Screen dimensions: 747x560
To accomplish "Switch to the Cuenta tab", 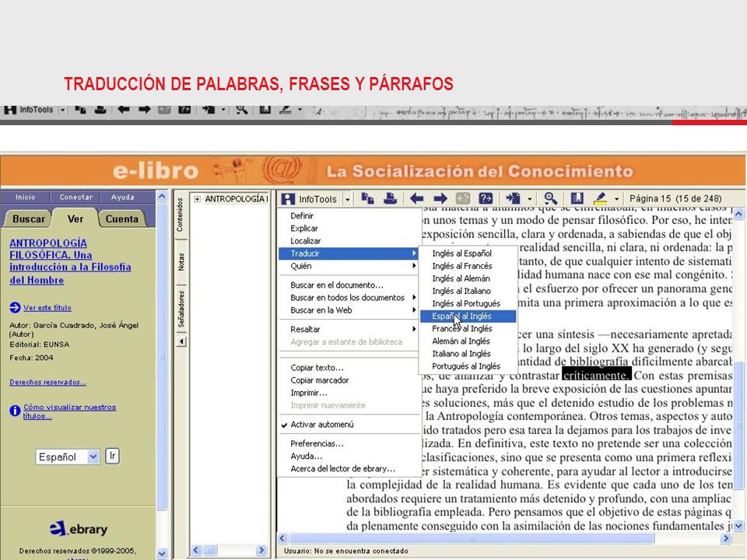I will (x=122, y=219).
